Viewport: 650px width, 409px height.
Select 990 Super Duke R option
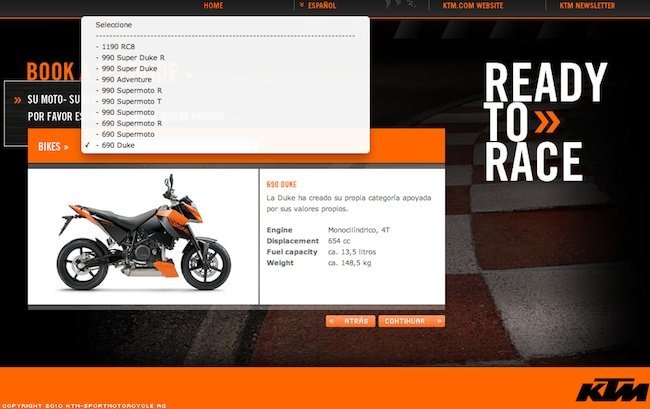(x=225, y=58)
